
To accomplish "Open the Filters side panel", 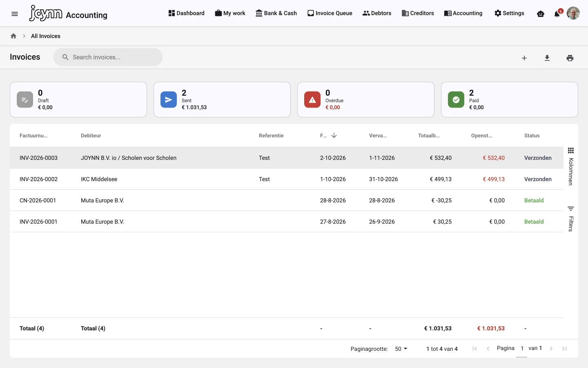I will pyautogui.click(x=571, y=219).
